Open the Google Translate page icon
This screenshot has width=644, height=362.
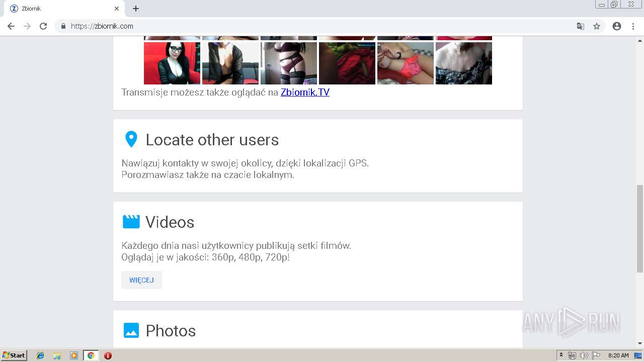(x=581, y=26)
